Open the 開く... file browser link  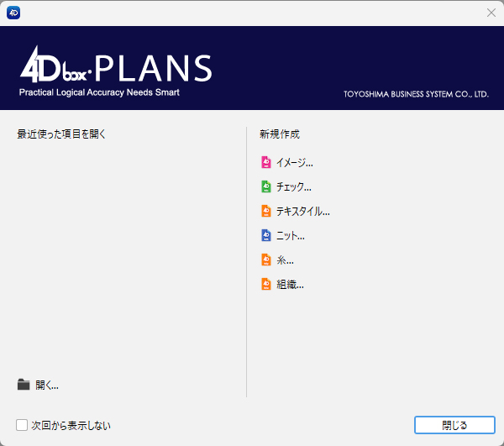pos(47,385)
